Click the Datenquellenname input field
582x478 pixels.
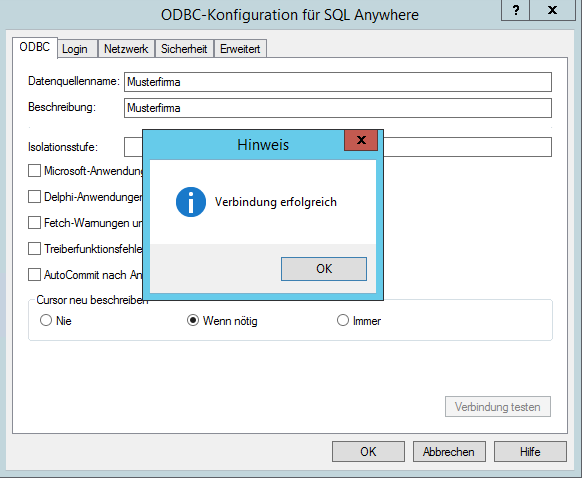pos(338,82)
